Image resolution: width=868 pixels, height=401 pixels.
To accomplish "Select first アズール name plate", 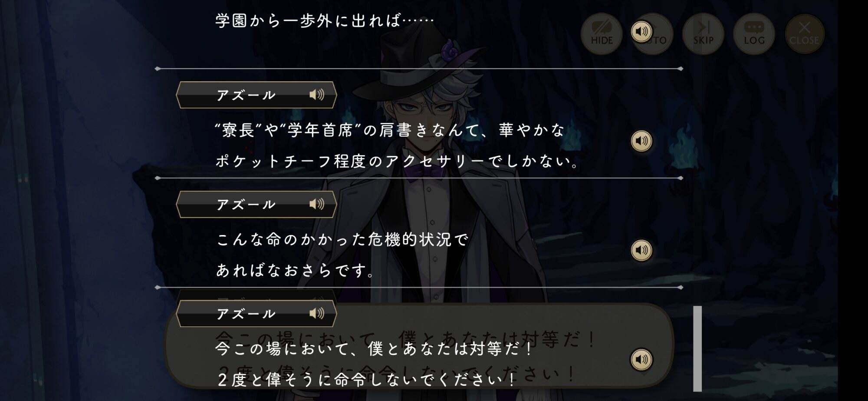I will [x=256, y=95].
